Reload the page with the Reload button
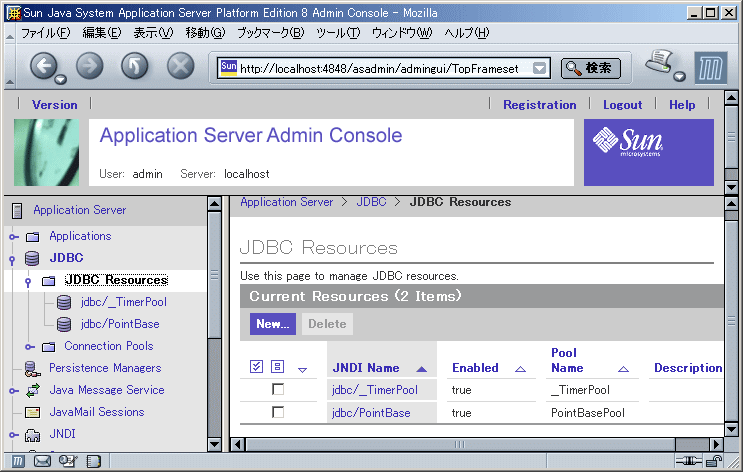Screen dimensions: 743x472 pos(135,66)
